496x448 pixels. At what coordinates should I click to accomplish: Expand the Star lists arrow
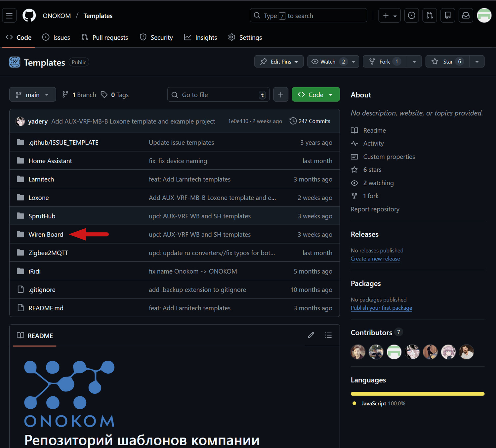(477, 62)
